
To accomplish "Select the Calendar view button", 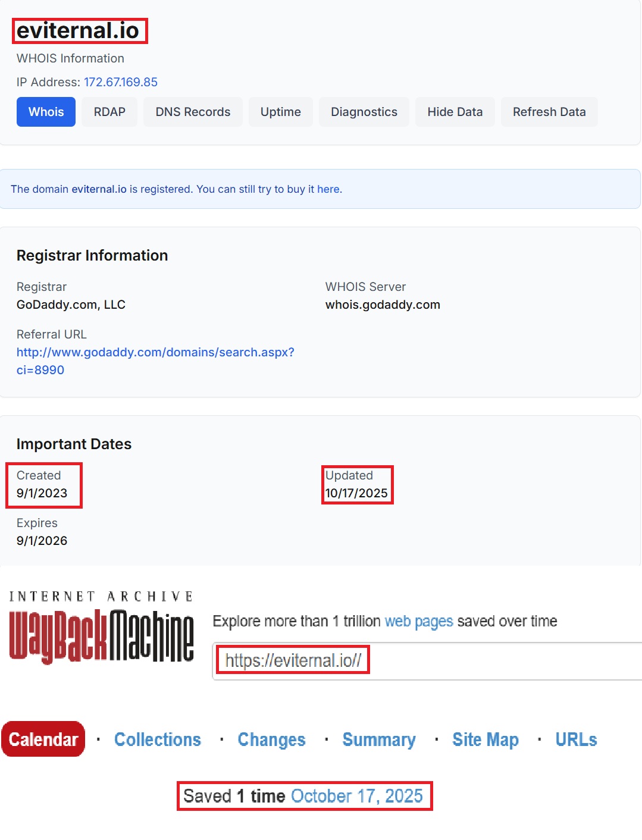I will pyautogui.click(x=43, y=739).
